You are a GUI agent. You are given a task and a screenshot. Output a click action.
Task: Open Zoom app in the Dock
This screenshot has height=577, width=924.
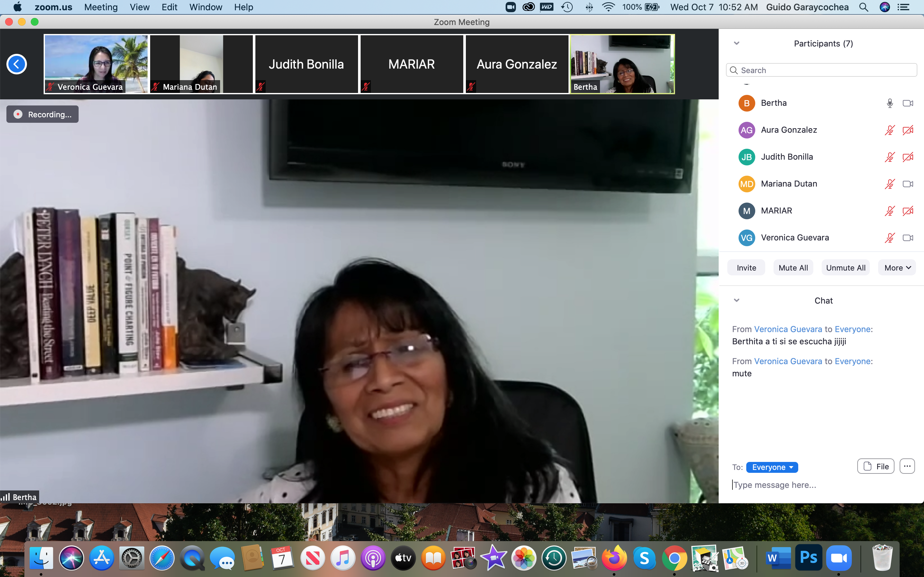point(838,558)
